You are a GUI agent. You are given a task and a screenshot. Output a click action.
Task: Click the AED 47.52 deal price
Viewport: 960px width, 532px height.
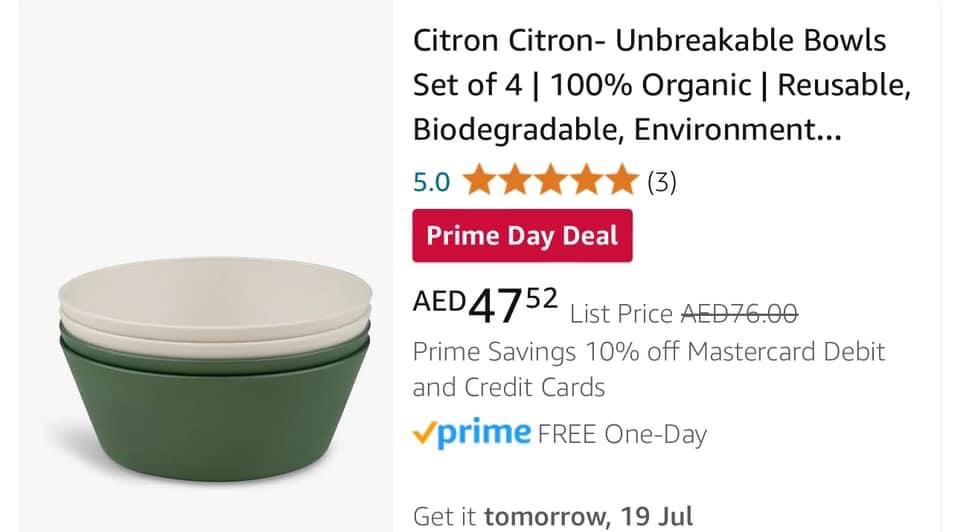coord(486,304)
